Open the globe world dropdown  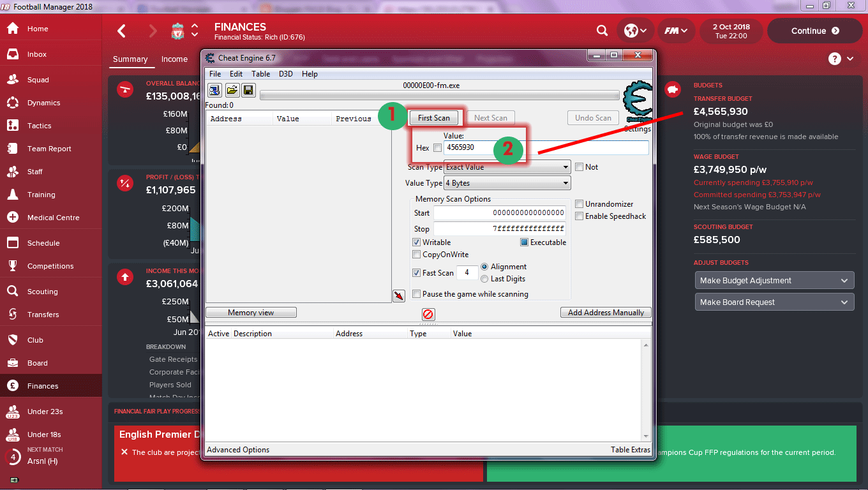tap(635, 31)
